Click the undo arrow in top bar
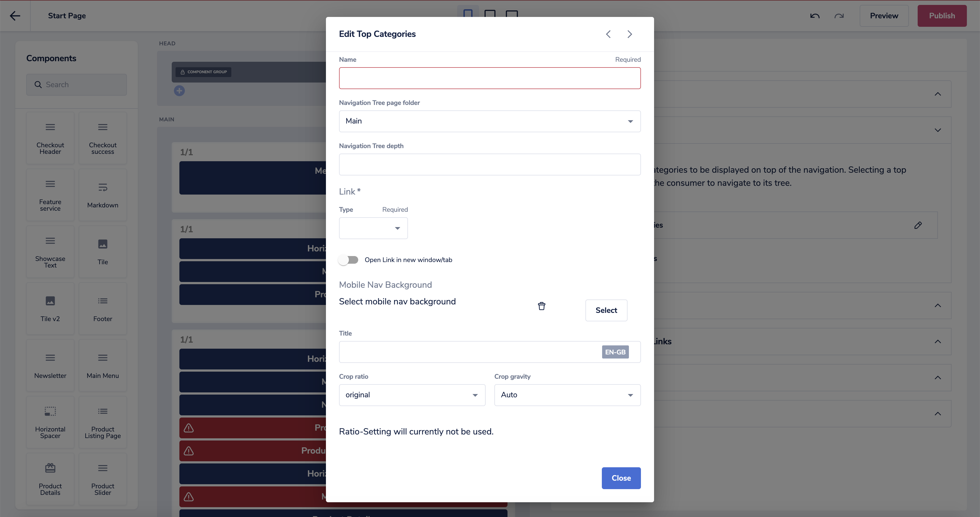980x517 pixels. [815, 16]
